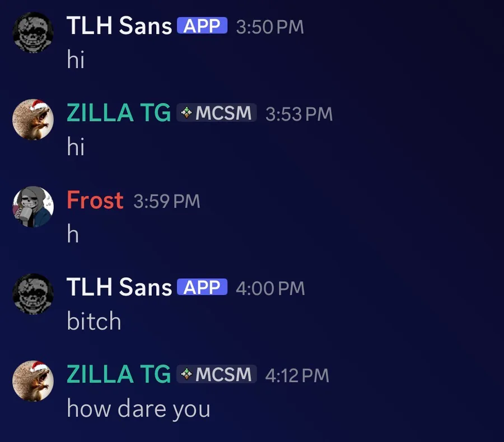The image size is (504, 442).
Task: Click the ZILLA TG username at 3:53 PM
Action: point(118,113)
